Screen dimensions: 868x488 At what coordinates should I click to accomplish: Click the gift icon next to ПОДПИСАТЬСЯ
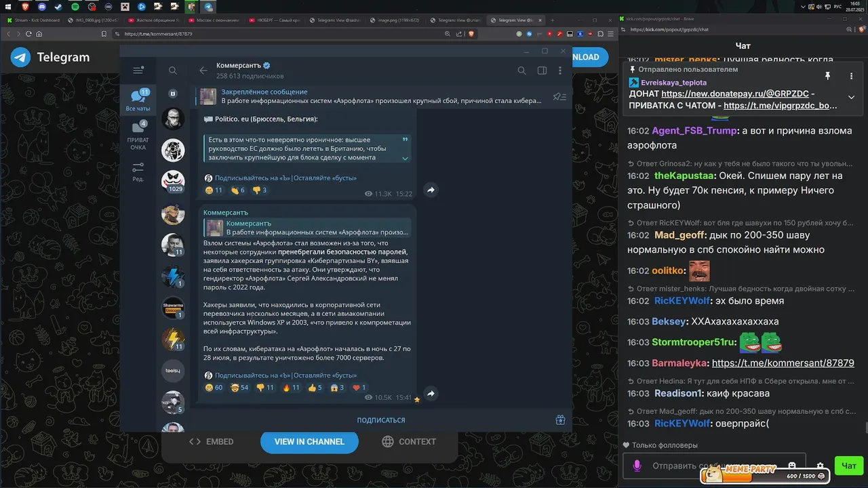[560, 420]
